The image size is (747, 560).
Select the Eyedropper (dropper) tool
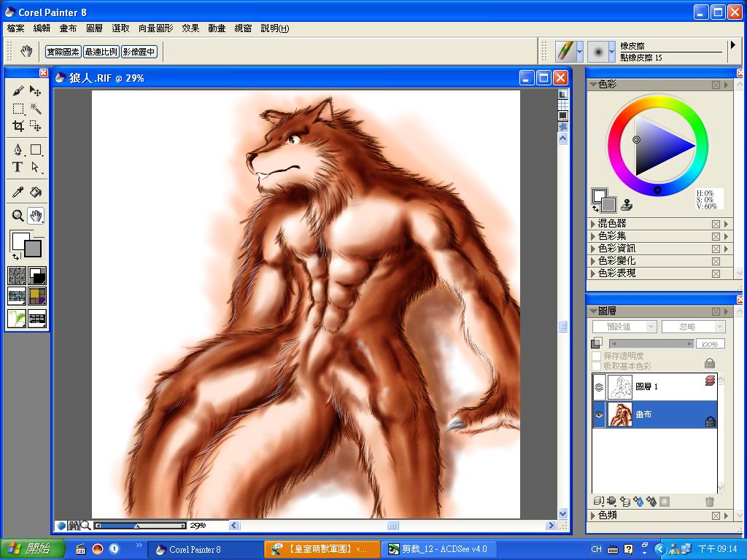(18, 192)
